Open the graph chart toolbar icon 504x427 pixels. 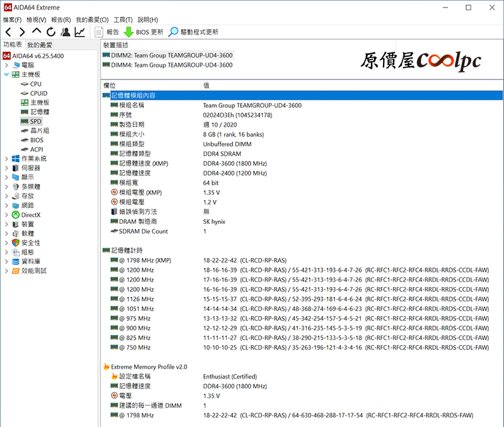(80, 32)
